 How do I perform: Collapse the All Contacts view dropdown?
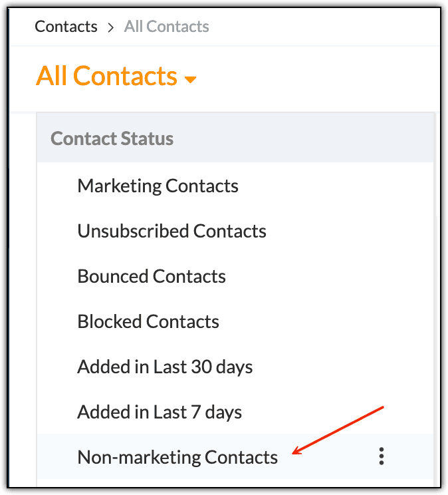[191, 80]
